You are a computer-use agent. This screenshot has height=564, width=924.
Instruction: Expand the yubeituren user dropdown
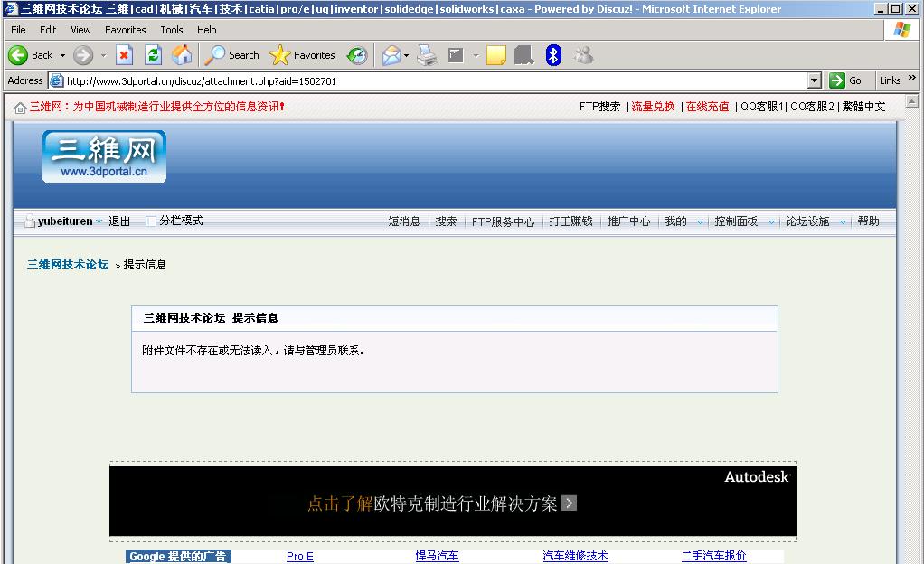coord(99,221)
